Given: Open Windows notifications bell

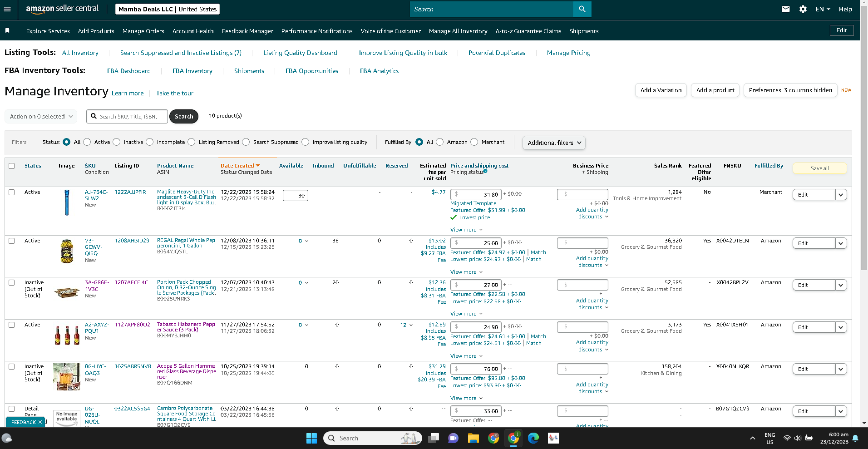Looking at the screenshot, I should (x=855, y=438).
